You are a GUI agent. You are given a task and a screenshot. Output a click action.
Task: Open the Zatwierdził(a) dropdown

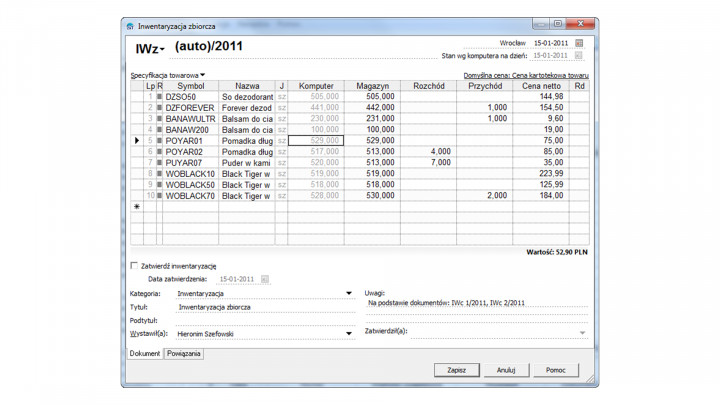(x=582, y=333)
